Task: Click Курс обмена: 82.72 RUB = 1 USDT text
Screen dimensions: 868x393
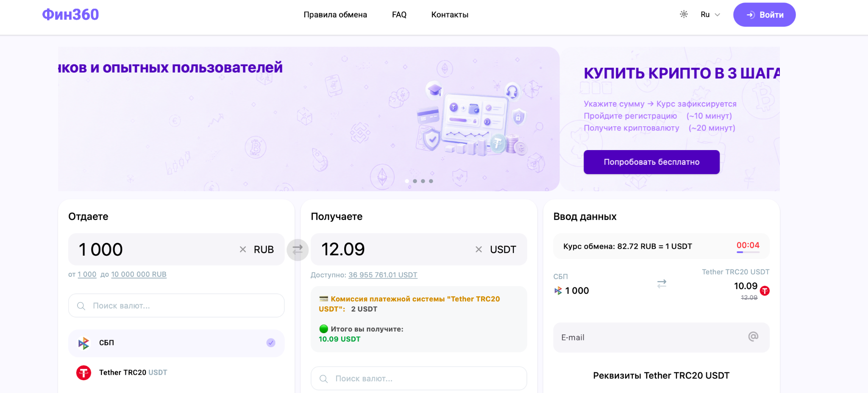Action: (x=628, y=246)
